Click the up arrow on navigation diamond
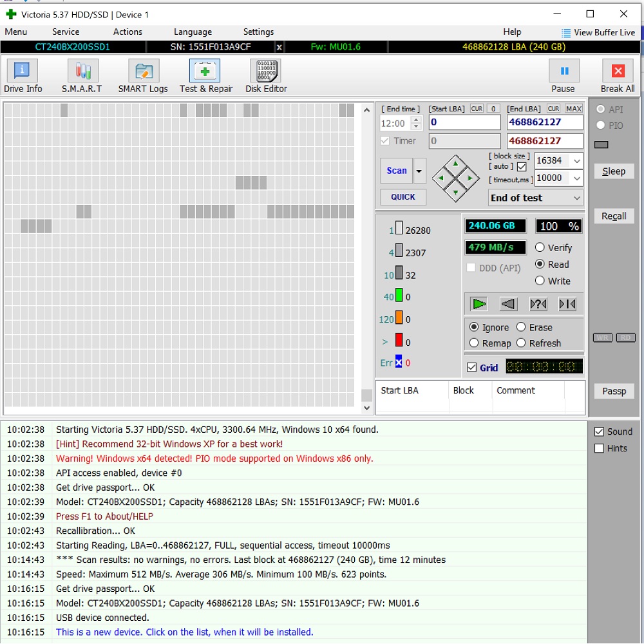 [x=455, y=164]
